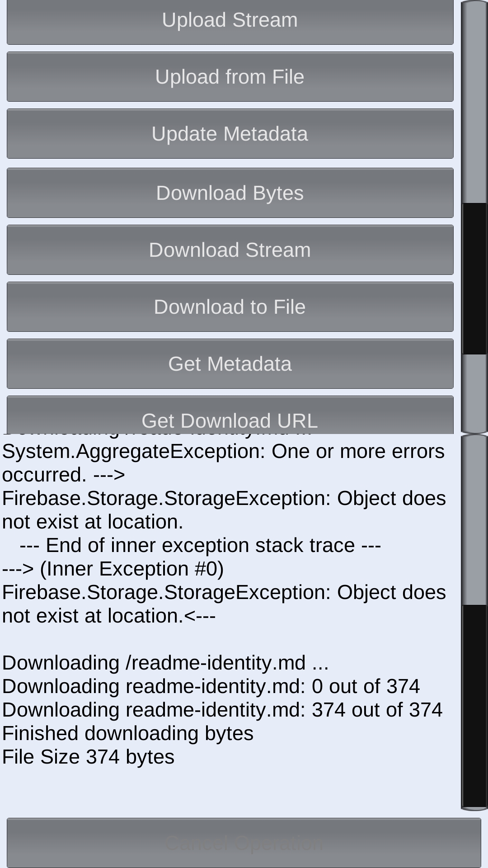Click the 'End of inner exception' trace line
The height and width of the screenshot is (868, 488).
[x=200, y=545]
